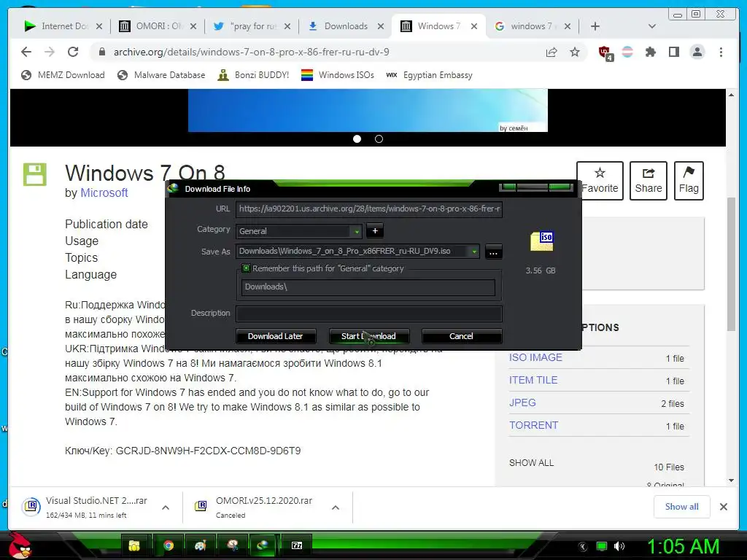Click Show all downloads button
Viewport: 747px width, 560px height.
click(x=682, y=507)
